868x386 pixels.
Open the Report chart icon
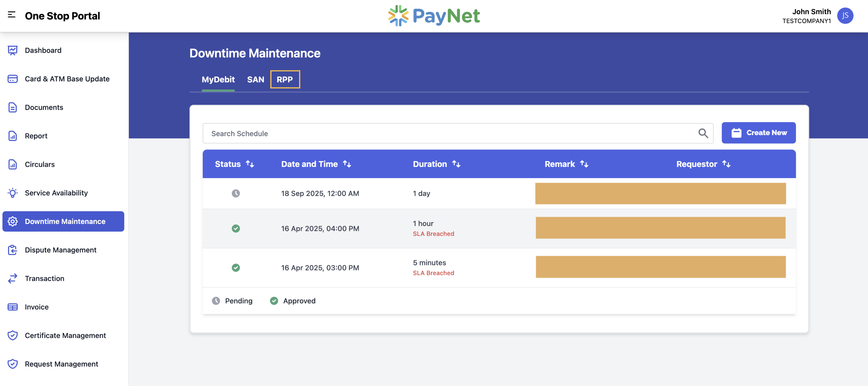(12, 136)
